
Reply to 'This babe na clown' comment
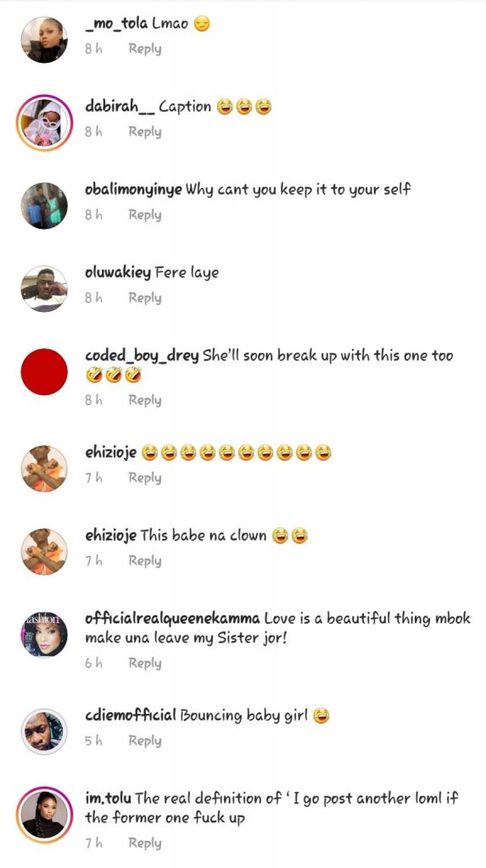tap(145, 561)
